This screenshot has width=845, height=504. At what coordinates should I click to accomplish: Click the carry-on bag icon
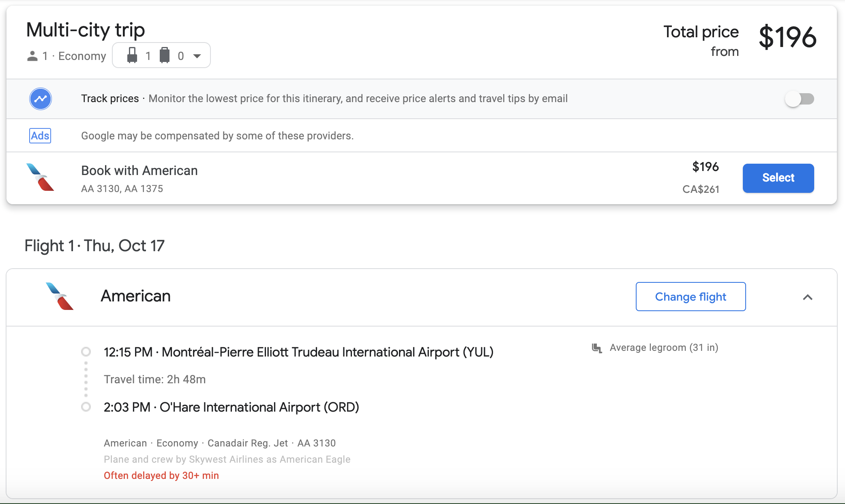[132, 56]
